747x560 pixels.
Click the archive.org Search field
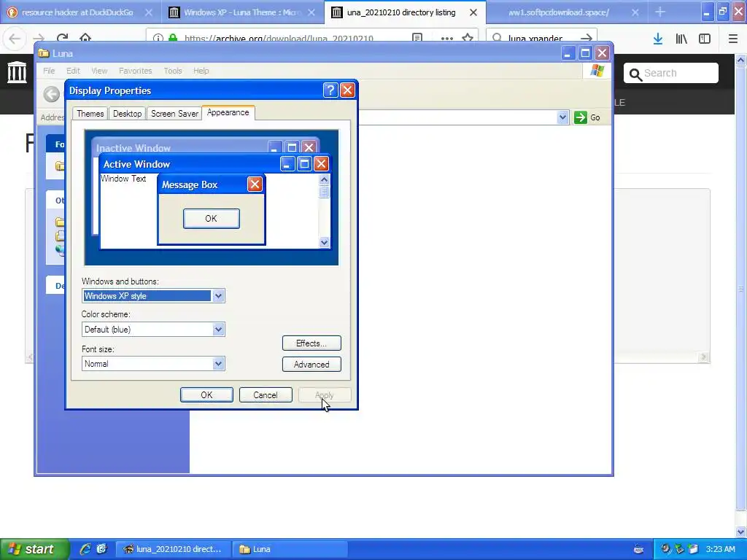[671, 73]
